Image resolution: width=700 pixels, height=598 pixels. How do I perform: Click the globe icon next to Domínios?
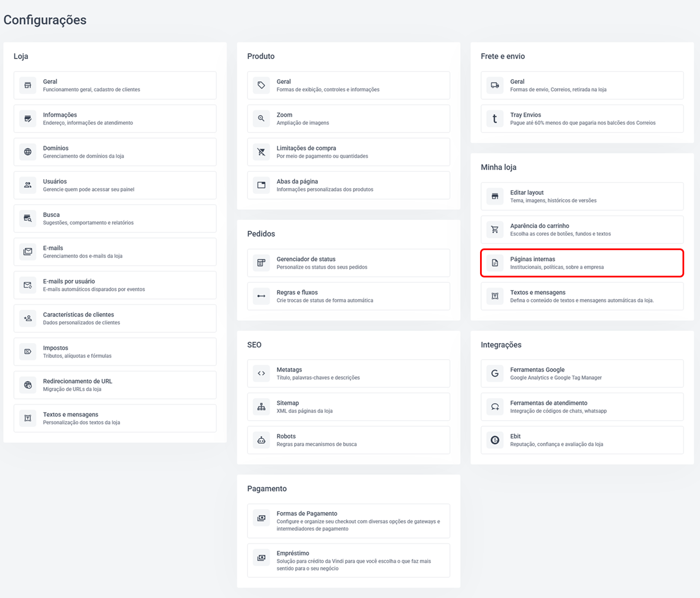pos(28,152)
